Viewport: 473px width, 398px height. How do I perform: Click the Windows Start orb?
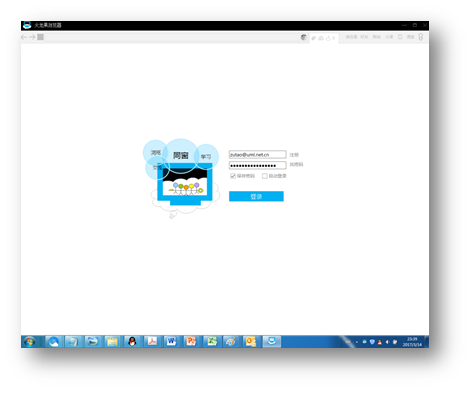tap(30, 342)
